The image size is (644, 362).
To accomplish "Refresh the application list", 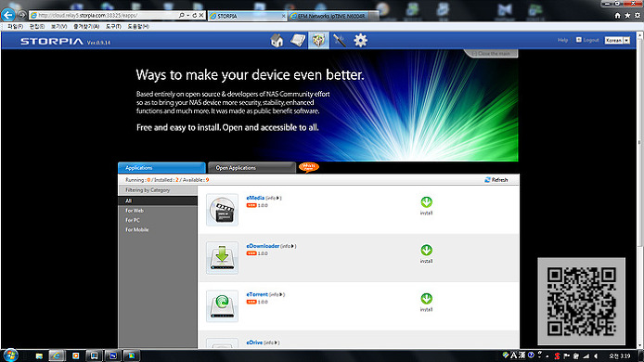I will pyautogui.click(x=496, y=179).
